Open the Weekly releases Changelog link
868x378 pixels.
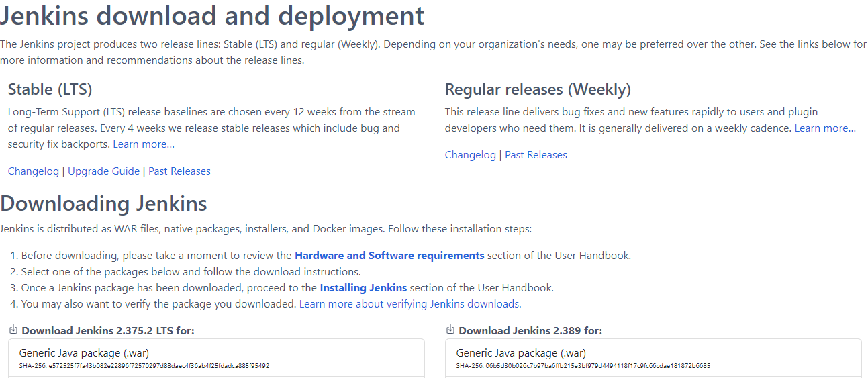(x=470, y=155)
